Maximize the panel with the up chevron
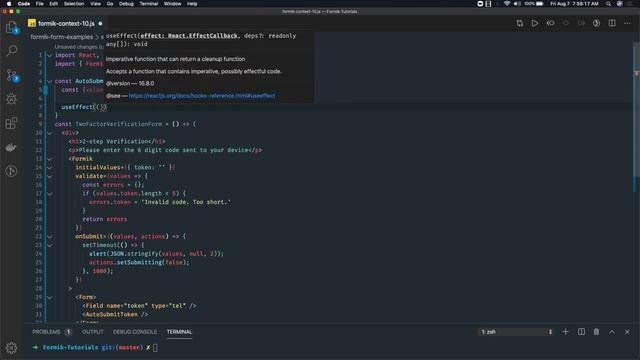640x360 pixels. (x=612, y=332)
